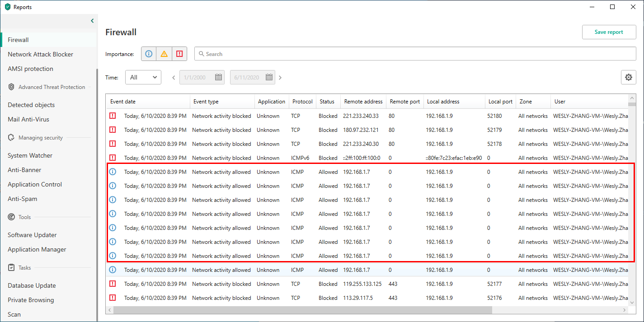Click blocked icon on the 221.233.240.33 row
Image resolution: width=644 pixels, height=322 pixels.
click(x=113, y=116)
